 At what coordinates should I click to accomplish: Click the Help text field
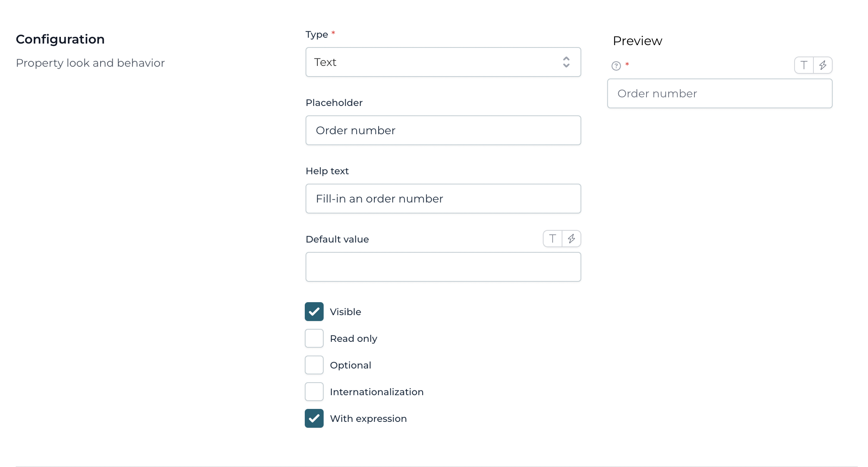coord(443,199)
